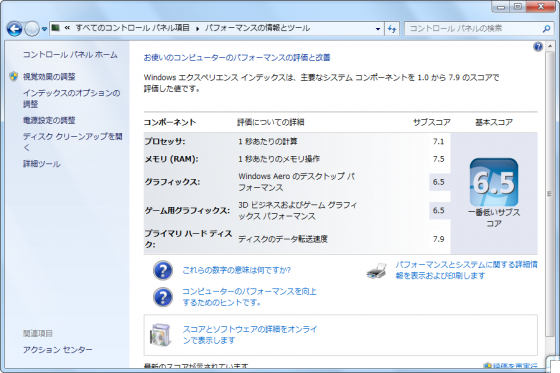Viewport: 560px width, 373px height.
Task: Click ゲーム用グラフィックス subscore 6.5
Action: (439, 210)
